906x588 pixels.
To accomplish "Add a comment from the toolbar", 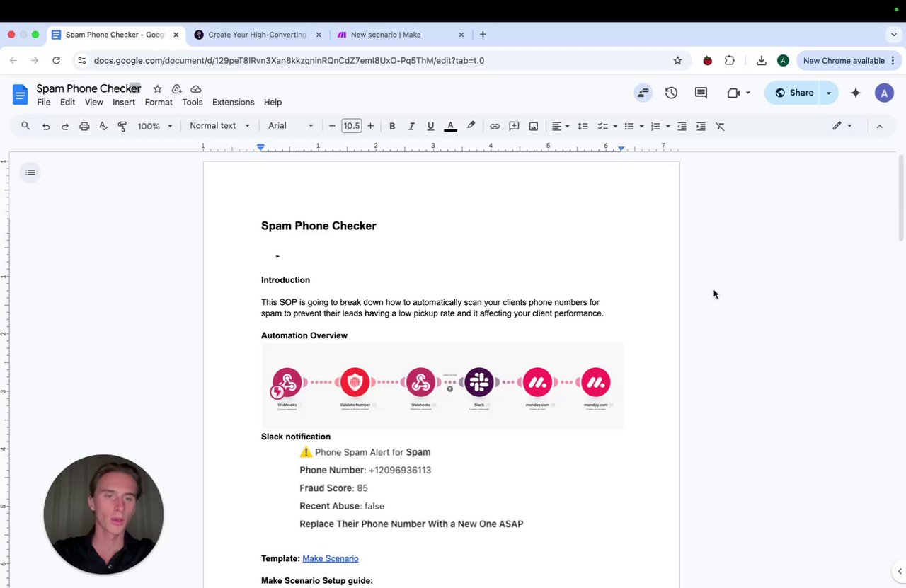I will [x=514, y=126].
